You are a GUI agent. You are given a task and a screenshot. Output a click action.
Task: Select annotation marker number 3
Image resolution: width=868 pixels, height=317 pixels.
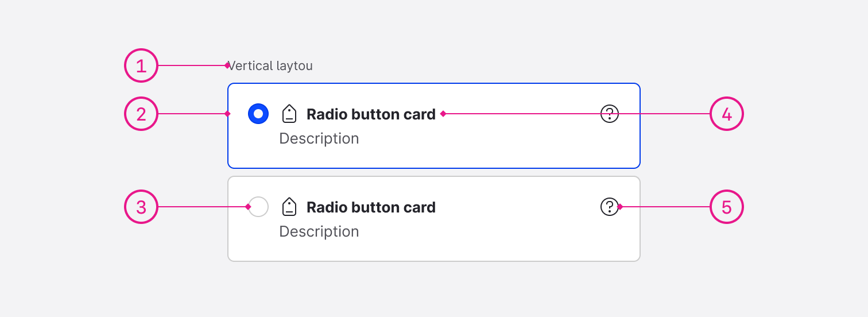pos(141,207)
